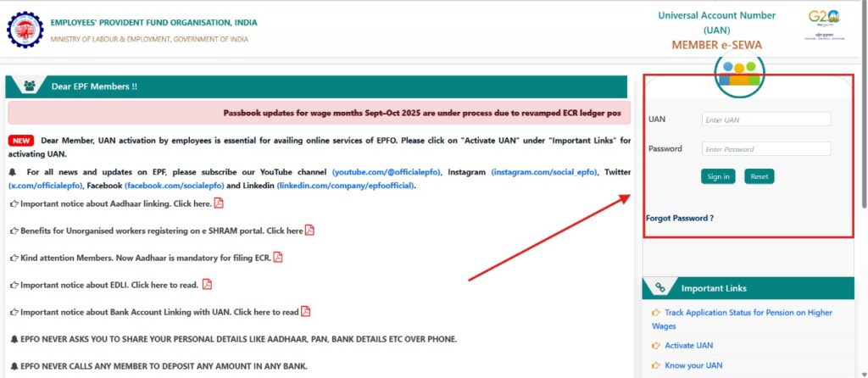Viewport: 868px width, 378px height.
Task: Open the Forgot Password link
Action: [679, 218]
